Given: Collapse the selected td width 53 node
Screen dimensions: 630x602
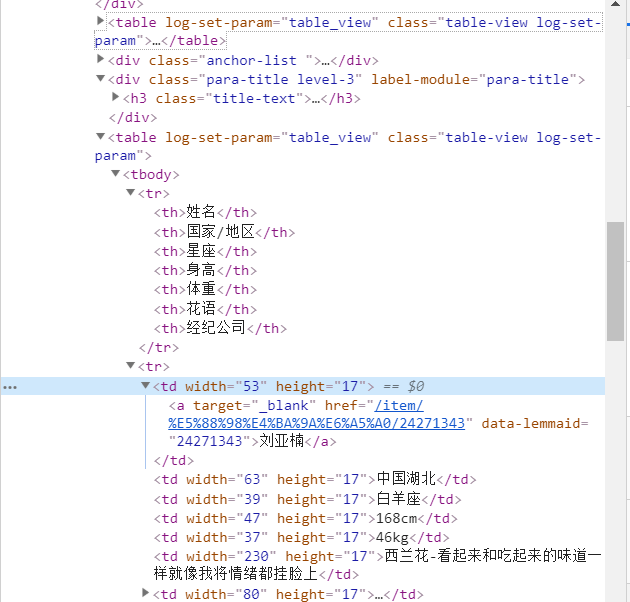Looking at the screenshot, I should tap(145, 385).
